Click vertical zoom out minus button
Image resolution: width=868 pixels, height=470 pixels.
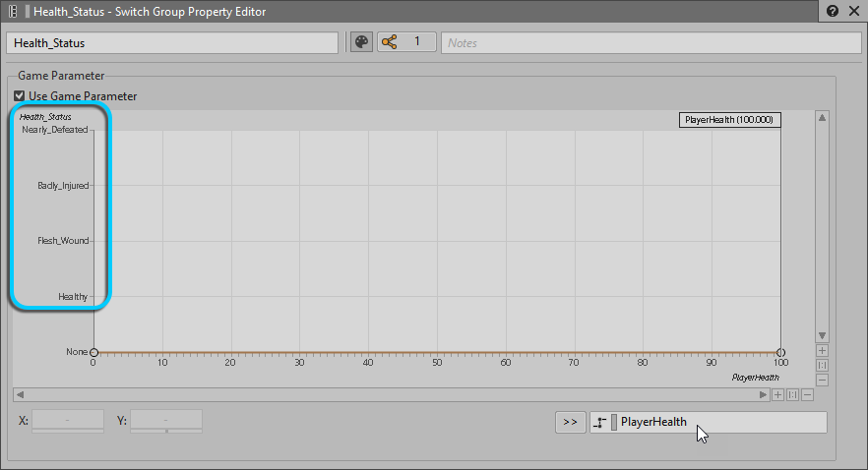click(x=823, y=380)
